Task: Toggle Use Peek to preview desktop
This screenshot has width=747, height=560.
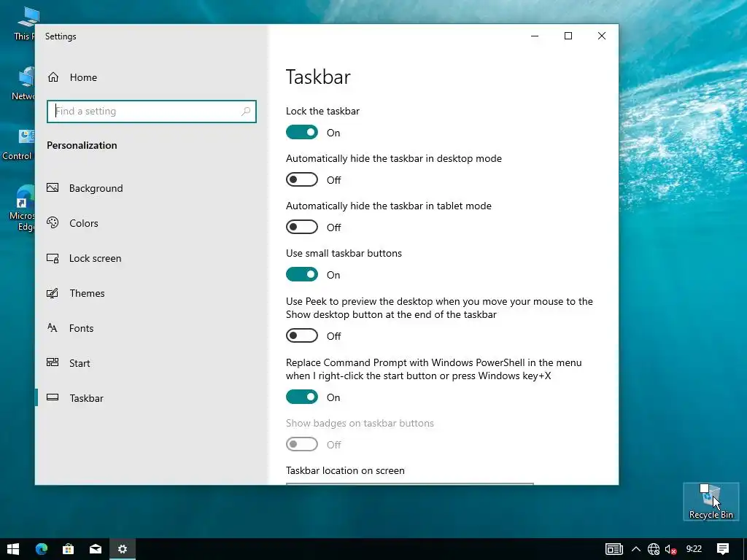Action: click(x=301, y=335)
